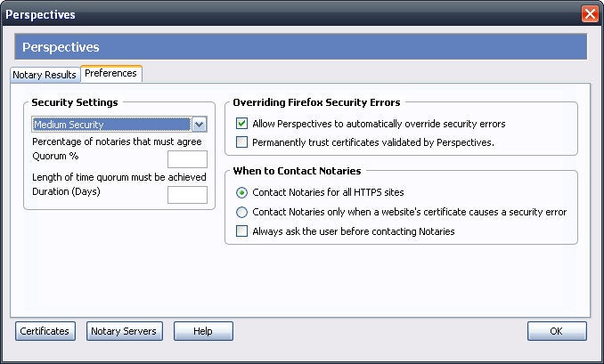Screen dimensions: 604x364
Task: Click the When to Contact Notaries heading
Action: [296, 170]
